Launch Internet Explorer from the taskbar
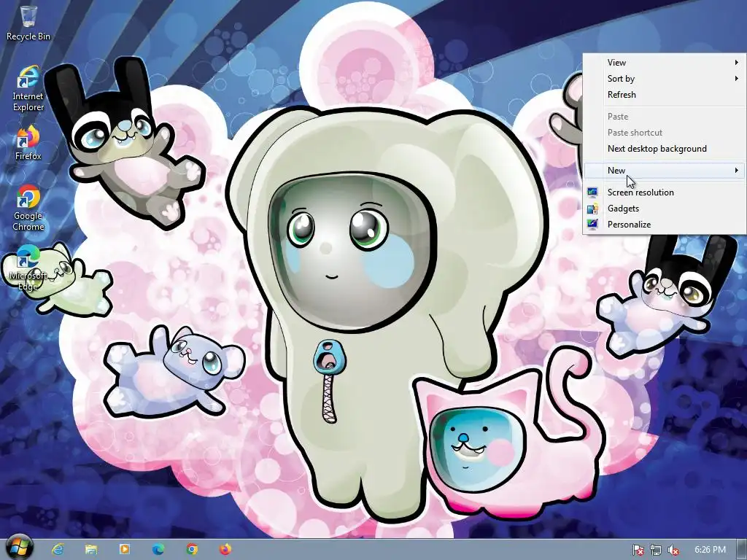 click(58, 549)
